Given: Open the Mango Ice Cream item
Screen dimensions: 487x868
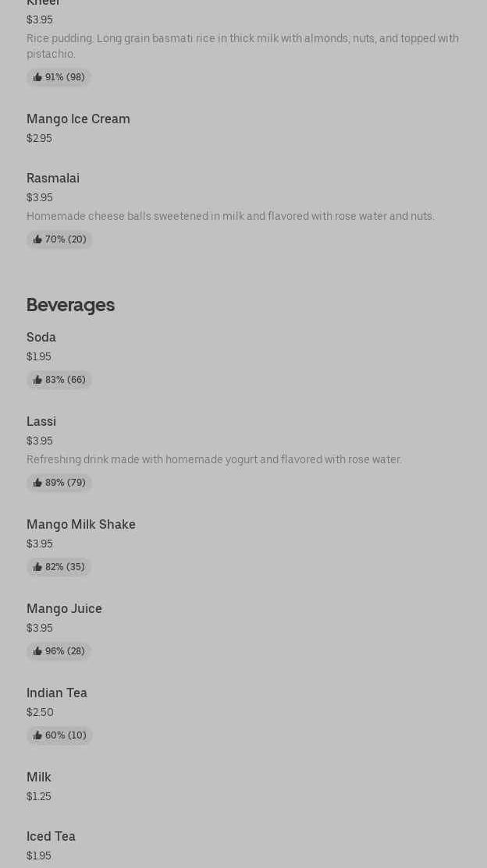Looking at the screenshot, I should tap(78, 119).
